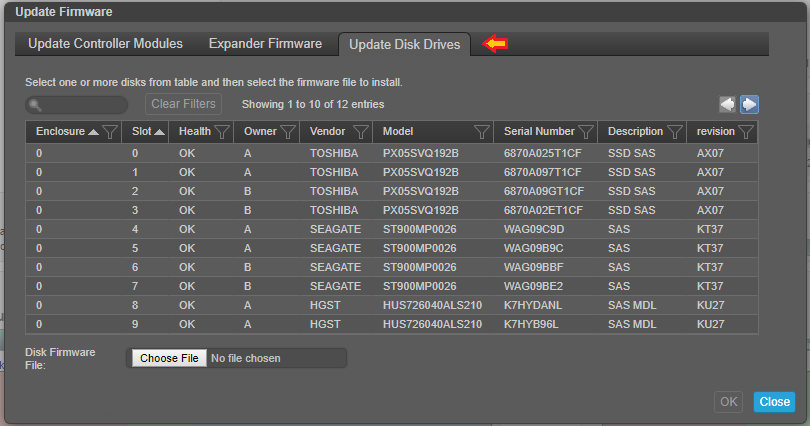Open the Health column filter icon
Screen dimensions: 810x426
tap(222, 132)
